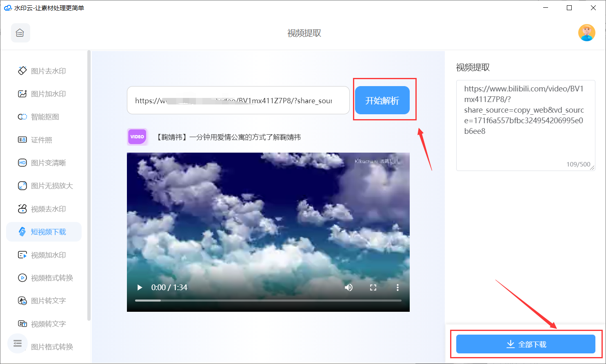Open 视频格式转换 in the sidebar
The image size is (606, 364).
point(44,278)
